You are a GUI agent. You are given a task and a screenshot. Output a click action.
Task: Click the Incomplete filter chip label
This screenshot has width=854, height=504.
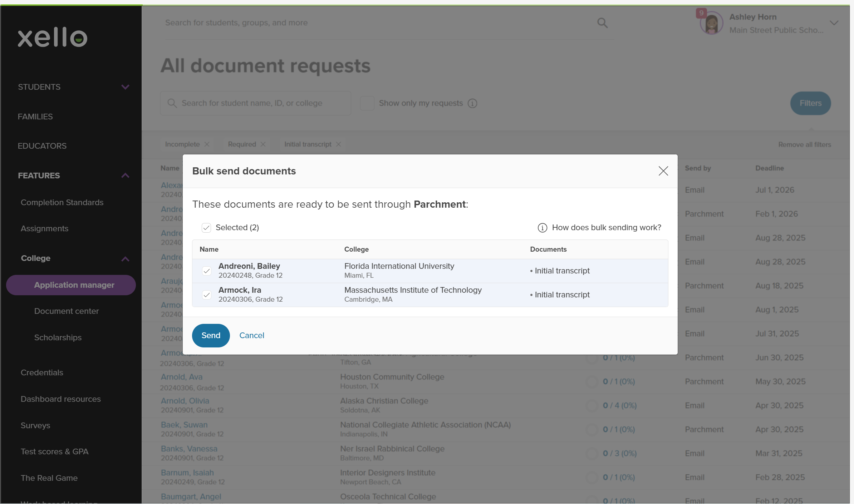click(182, 144)
